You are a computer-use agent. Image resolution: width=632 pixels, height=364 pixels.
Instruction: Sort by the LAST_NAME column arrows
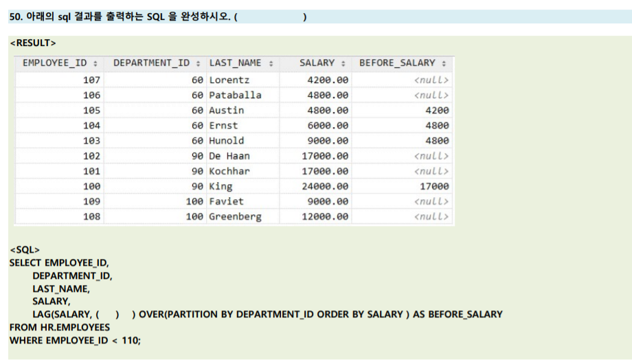271,64
